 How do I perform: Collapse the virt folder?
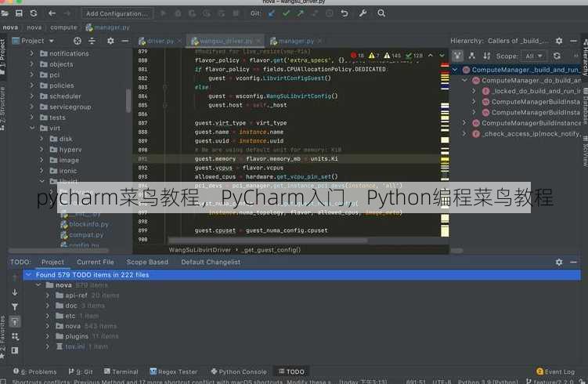(32, 128)
